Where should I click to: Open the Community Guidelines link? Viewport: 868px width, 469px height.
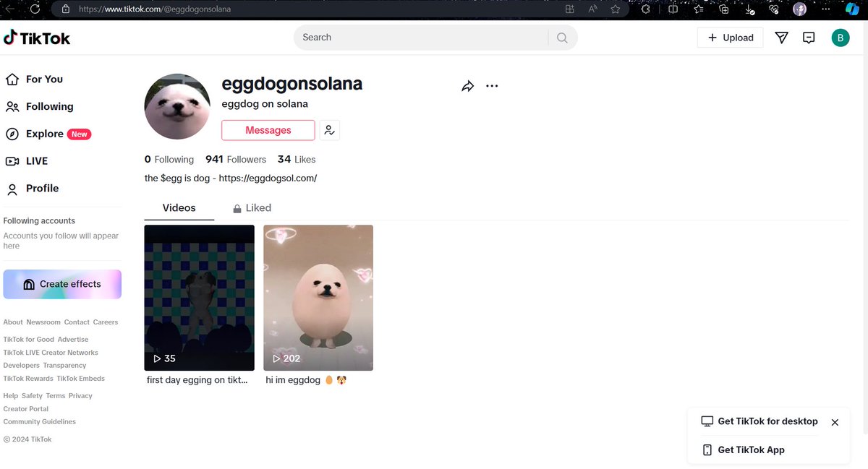click(x=40, y=422)
